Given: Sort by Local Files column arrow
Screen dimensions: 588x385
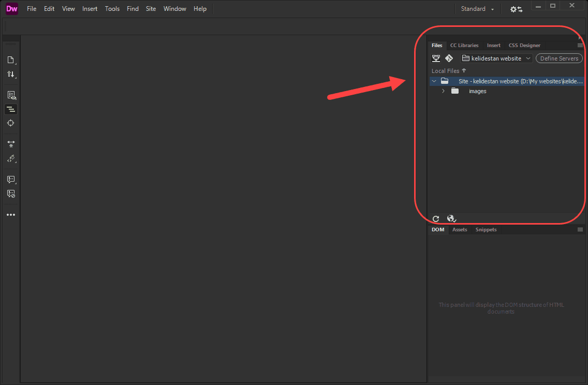Looking at the screenshot, I should [464, 70].
